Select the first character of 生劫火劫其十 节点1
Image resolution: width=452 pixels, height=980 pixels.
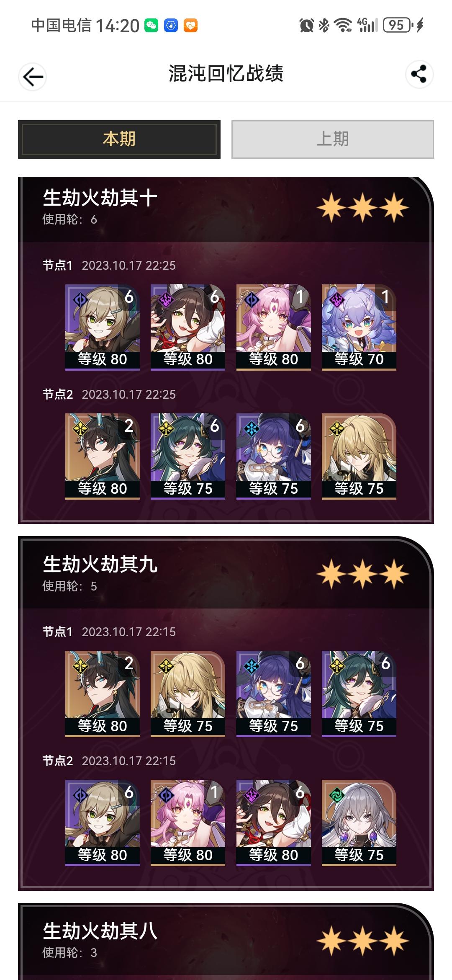103,328
